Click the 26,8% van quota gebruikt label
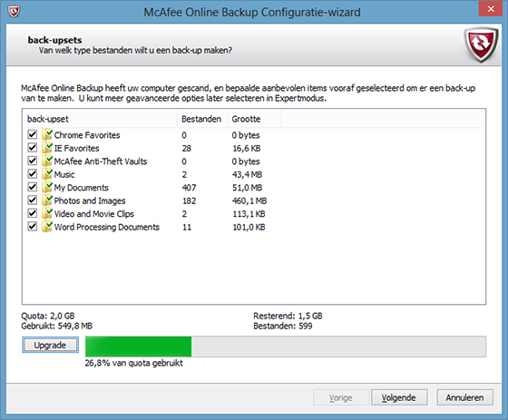 134,363
